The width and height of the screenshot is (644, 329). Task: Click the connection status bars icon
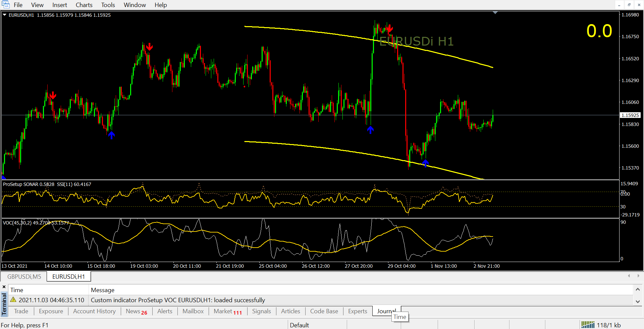click(588, 325)
